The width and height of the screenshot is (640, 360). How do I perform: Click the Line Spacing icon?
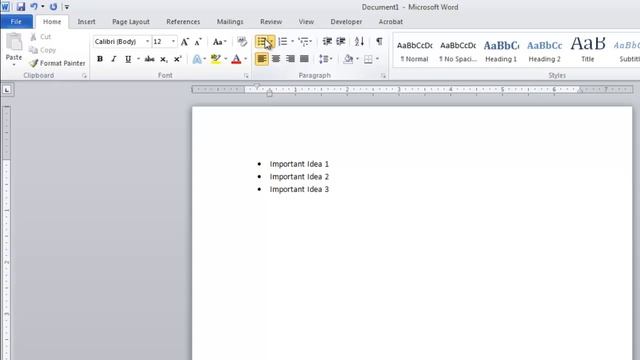(x=324, y=59)
